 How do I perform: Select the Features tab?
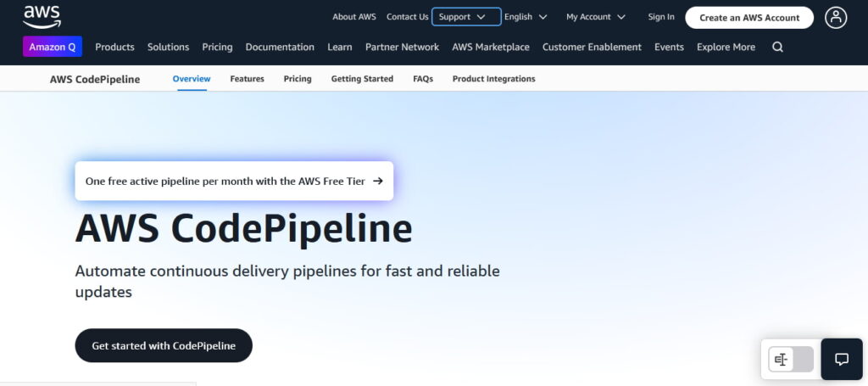point(247,79)
